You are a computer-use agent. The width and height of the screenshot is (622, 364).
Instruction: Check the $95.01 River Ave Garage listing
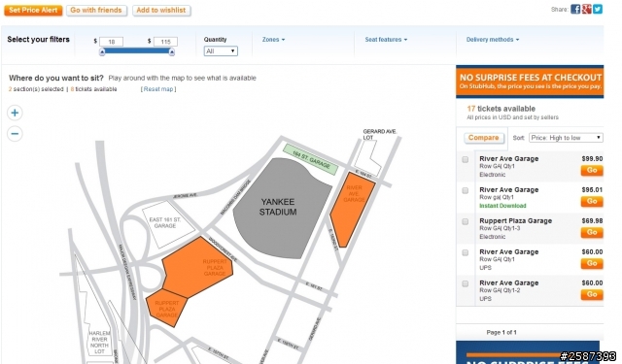tap(465, 190)
